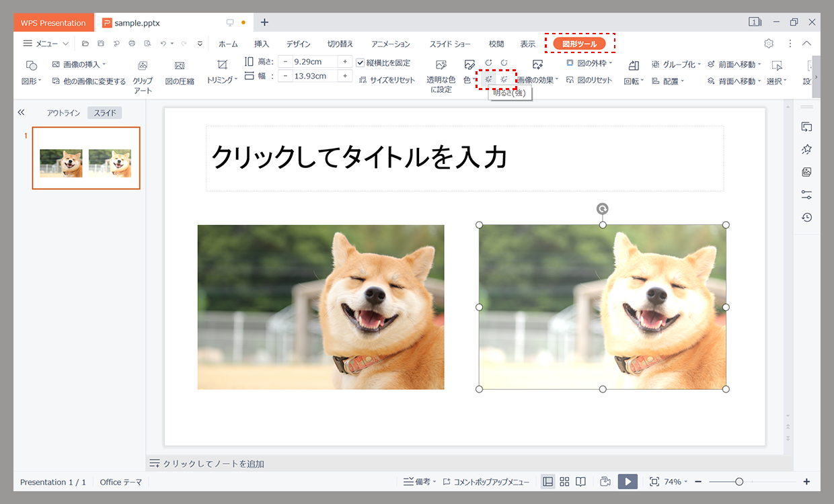Open the 備考 notes button in status bar
The image size is (834, 504).
[x=420, y=482]
